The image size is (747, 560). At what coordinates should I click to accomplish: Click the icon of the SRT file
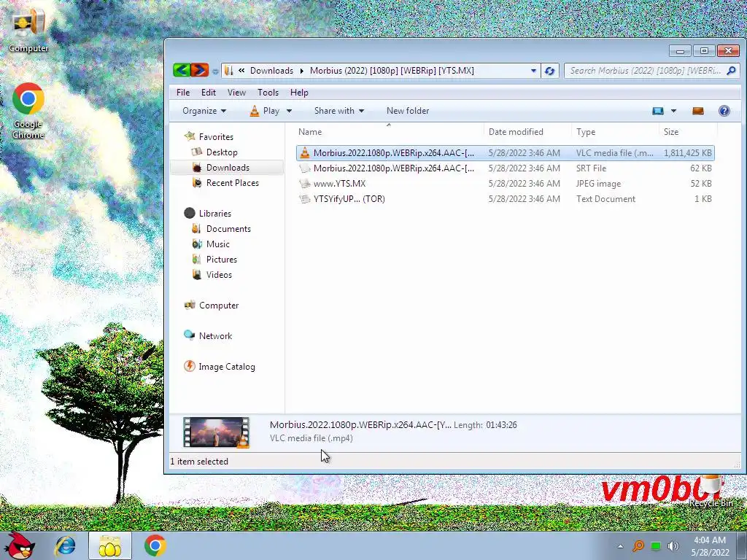point(305,168)
